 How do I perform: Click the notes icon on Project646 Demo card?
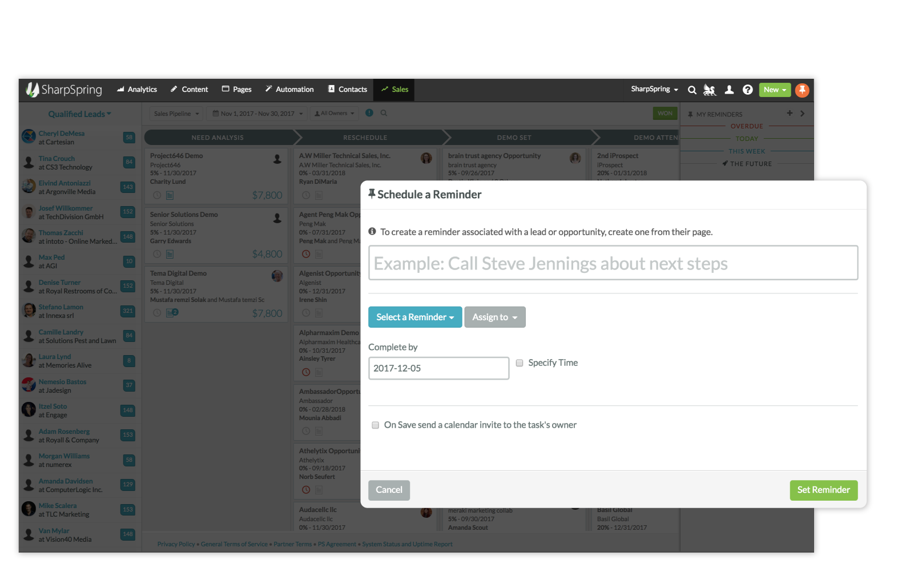click(x=170, y=195)
